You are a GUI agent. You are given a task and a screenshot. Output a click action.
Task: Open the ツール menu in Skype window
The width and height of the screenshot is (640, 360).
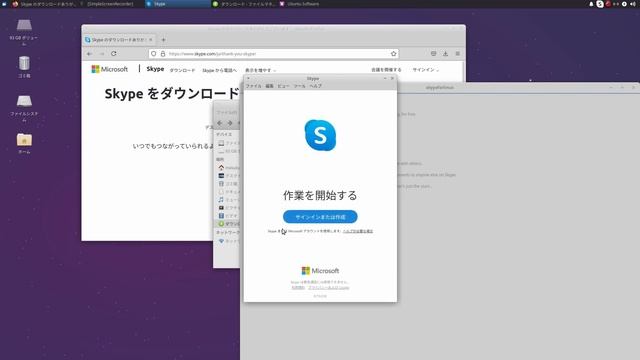click(x=299, y=86)
